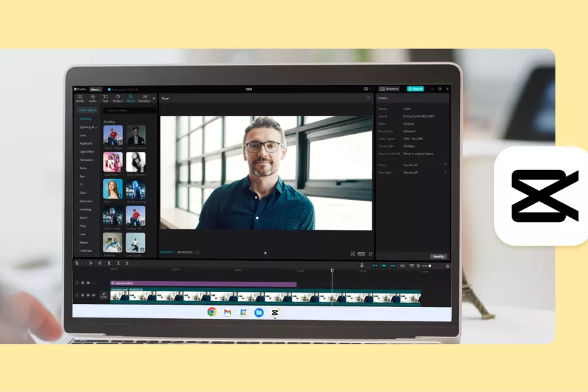Toggle the preview axis
The width and height of the screenshot is (588, 392).
pyautogui.click(x=402, y=266)
